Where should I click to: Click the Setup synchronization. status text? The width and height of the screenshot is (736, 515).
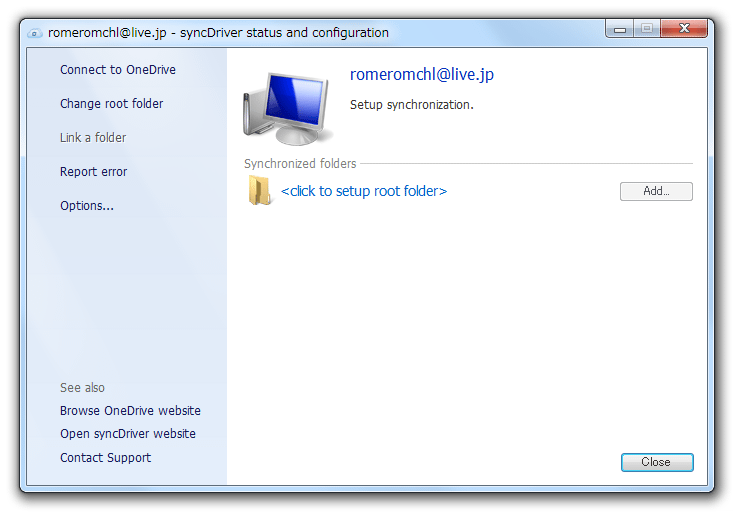tap(412, 105)
